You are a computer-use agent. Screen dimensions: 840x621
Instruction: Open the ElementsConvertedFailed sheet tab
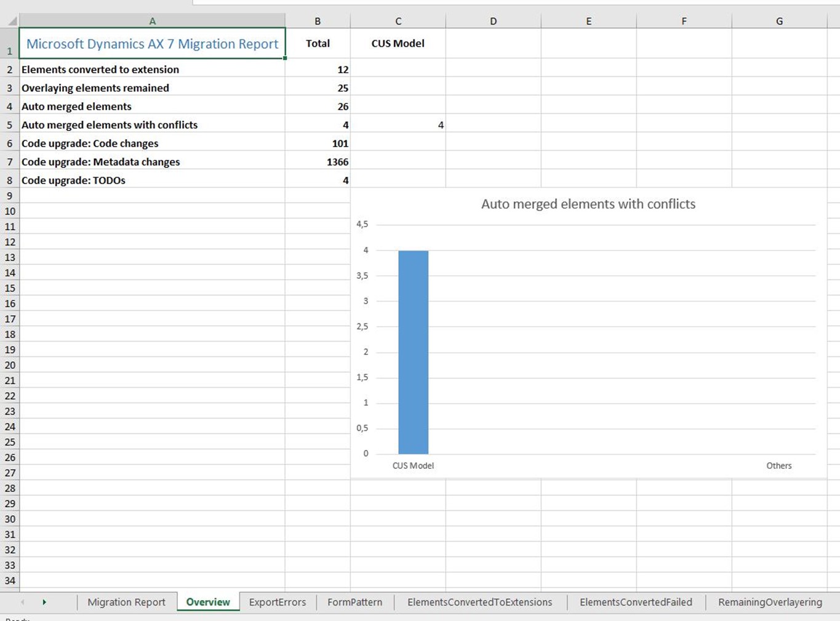636,602
